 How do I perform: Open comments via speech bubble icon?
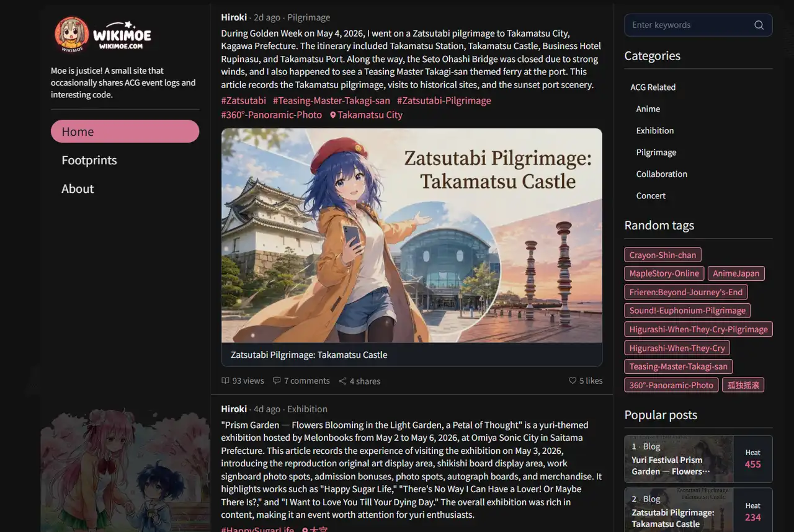pyautogui.click(x=277, y=381)
